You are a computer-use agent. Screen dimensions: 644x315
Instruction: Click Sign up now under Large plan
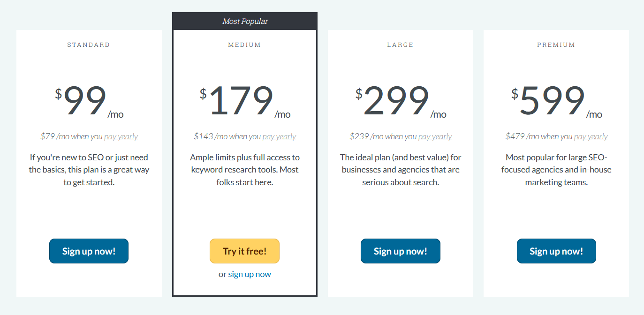tap(400, 251)
